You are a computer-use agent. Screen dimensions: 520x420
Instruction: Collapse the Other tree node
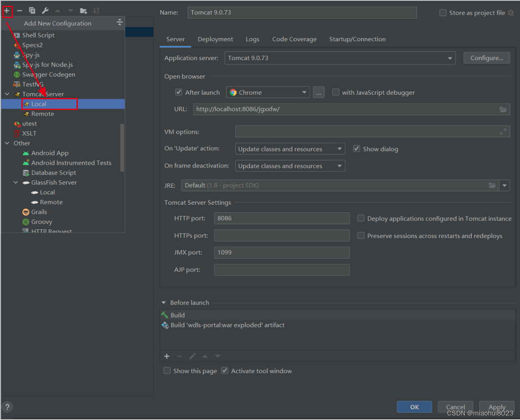(7, 143)
